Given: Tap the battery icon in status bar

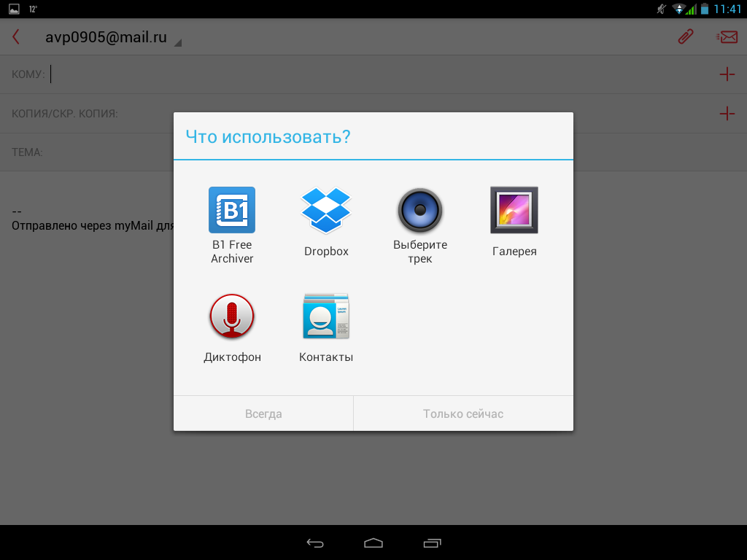Looking at the screenshot, I should click(705, 9).
